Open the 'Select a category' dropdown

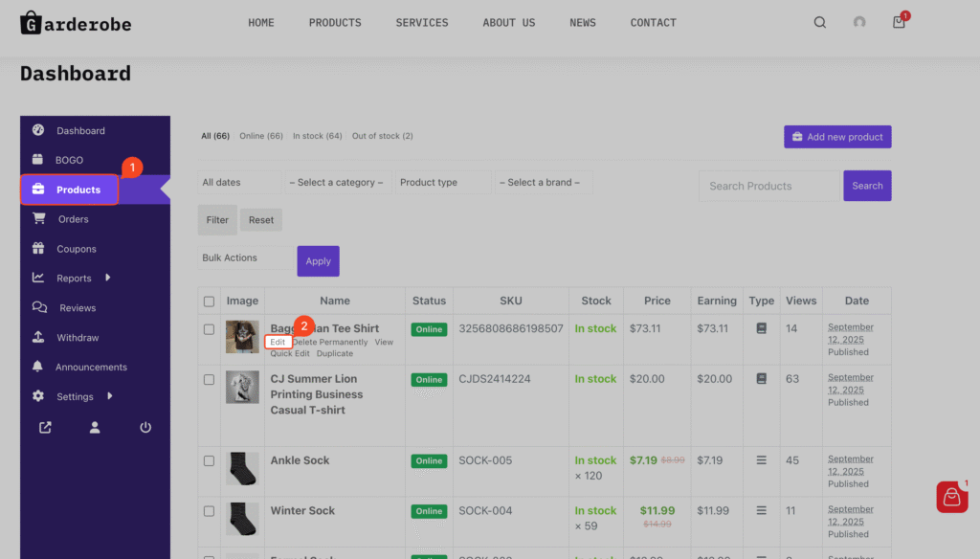coord(339,183)
